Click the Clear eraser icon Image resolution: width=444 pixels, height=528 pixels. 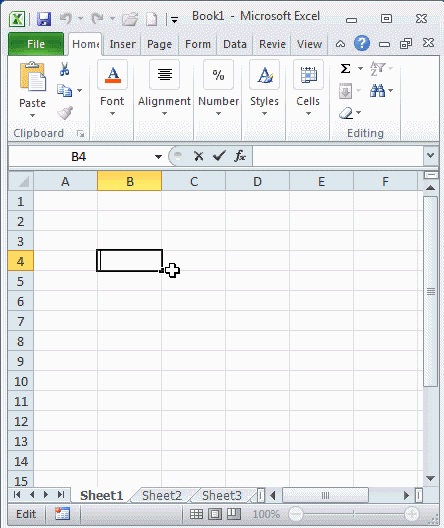(346, 113)
